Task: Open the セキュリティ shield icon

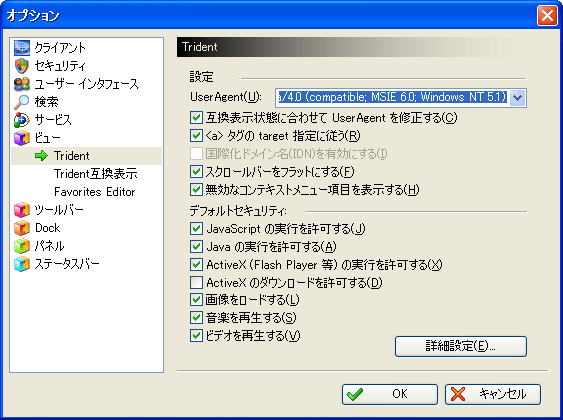Action: click(22, 66)
